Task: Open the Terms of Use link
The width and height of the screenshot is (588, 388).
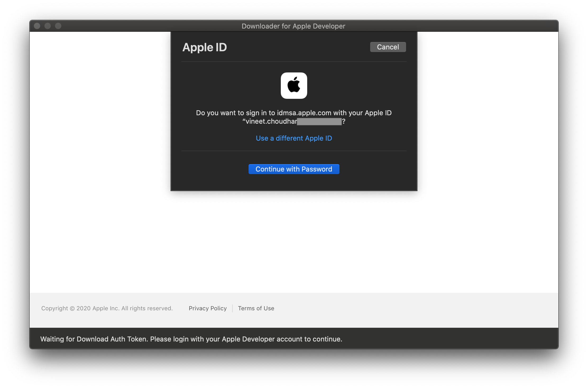Action: (x=256, y=308)
